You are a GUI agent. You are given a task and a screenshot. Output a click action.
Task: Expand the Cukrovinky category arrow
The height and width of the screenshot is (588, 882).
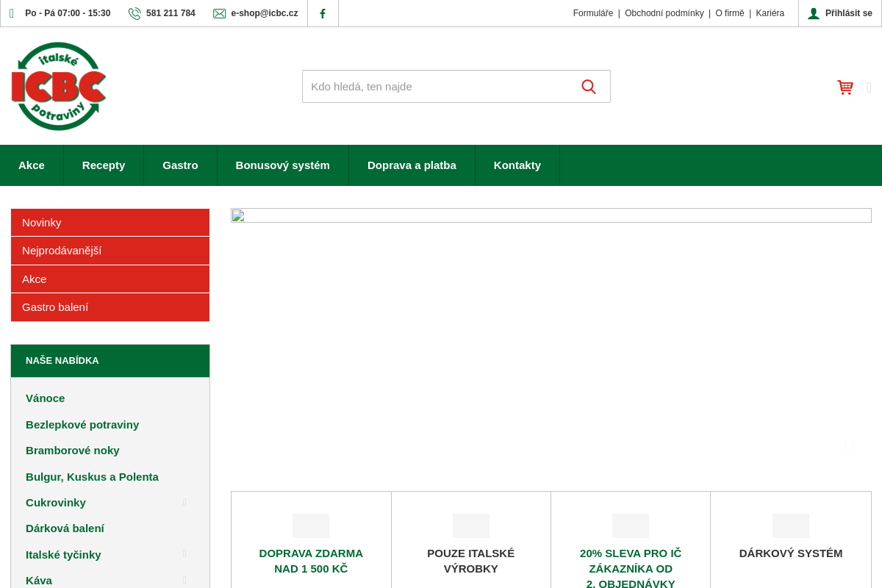point(184,503)
